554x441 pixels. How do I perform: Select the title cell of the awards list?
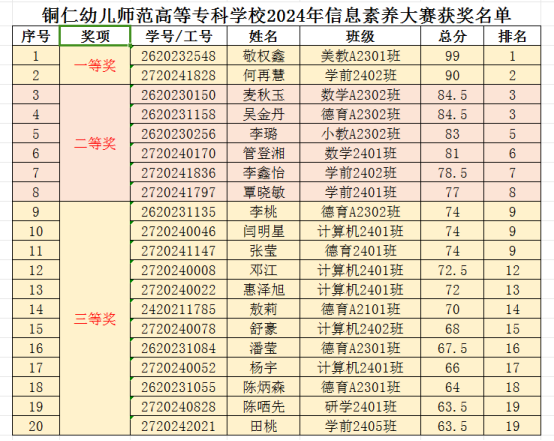277,15
